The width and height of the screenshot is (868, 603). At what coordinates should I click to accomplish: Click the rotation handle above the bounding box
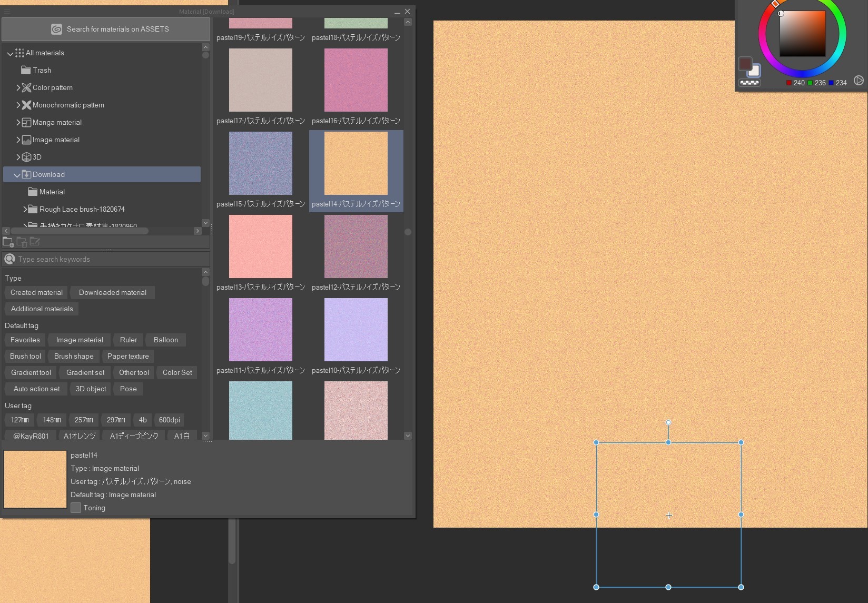(x=668, y=422)
